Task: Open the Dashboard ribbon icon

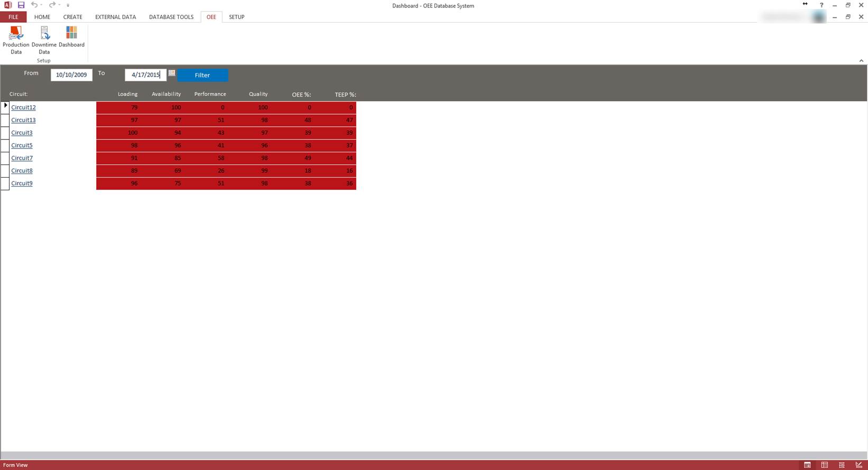Action: coord(71,37)
